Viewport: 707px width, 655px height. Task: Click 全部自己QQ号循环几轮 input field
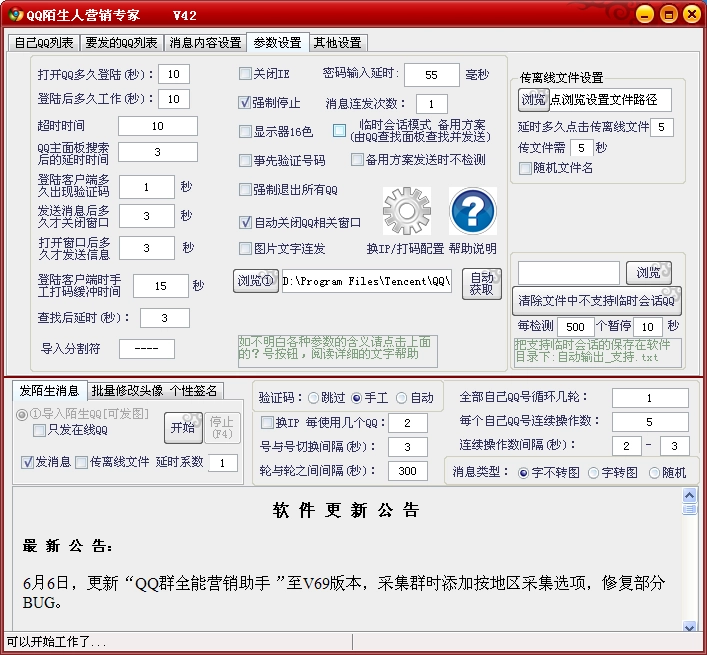point(650,398)
